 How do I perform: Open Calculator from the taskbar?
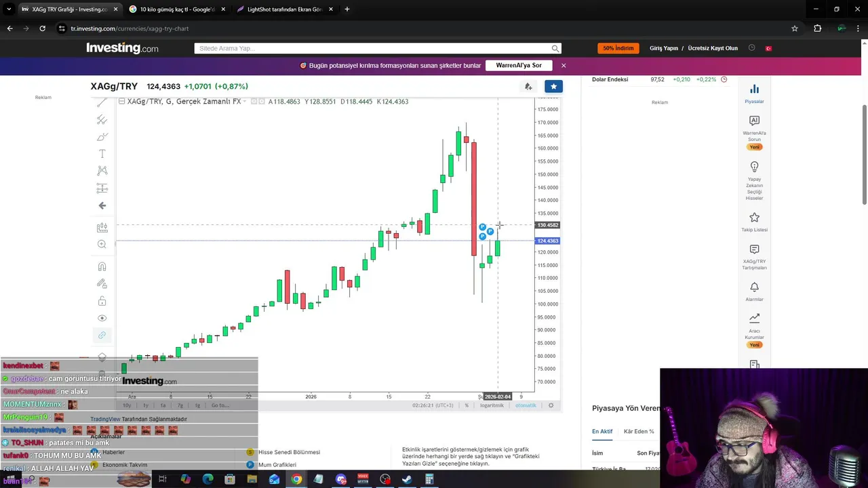(x=429, y=479)
